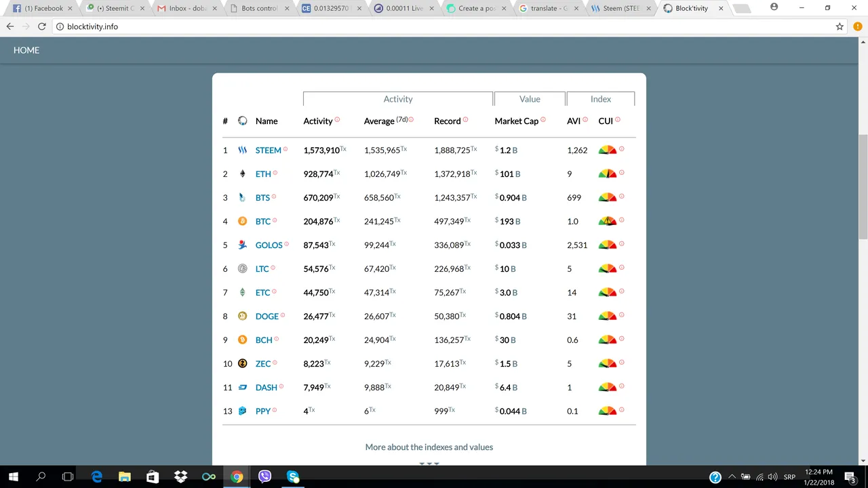
Task: Click the page vertical scrollbar
Action: tap(863, 187)
